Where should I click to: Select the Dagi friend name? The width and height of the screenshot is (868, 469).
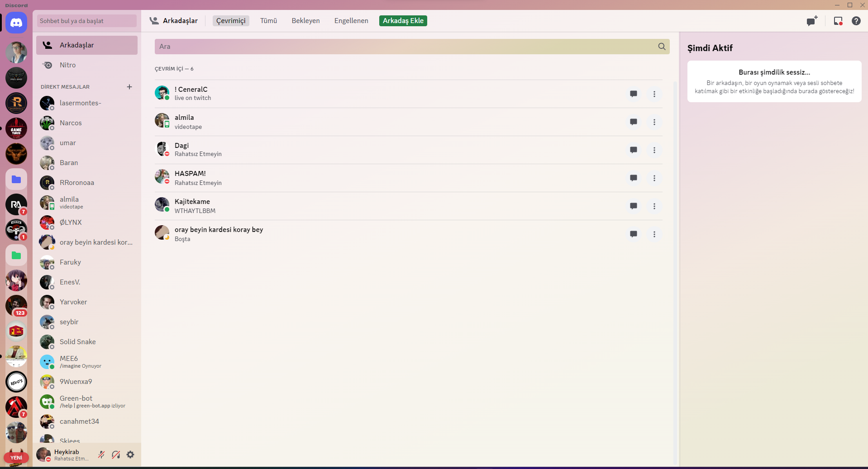point(181,146)
